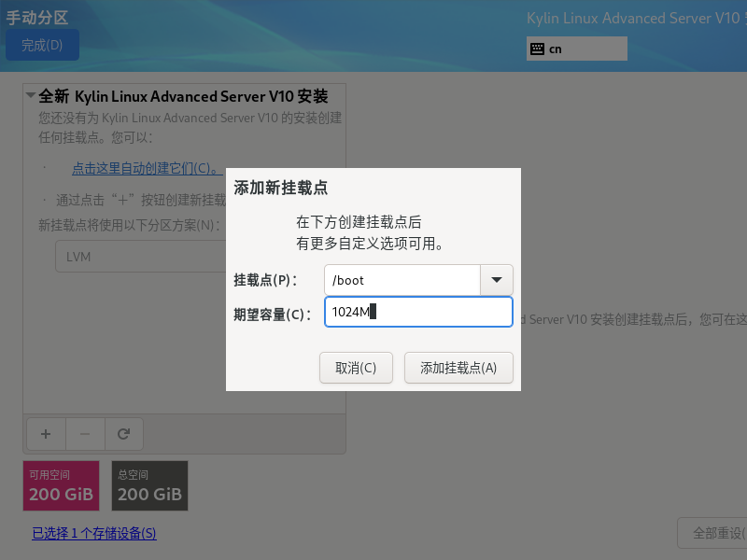Select the /boot mount point text field
This screenshot has height=560, width=747.
[x=402, y=279]
